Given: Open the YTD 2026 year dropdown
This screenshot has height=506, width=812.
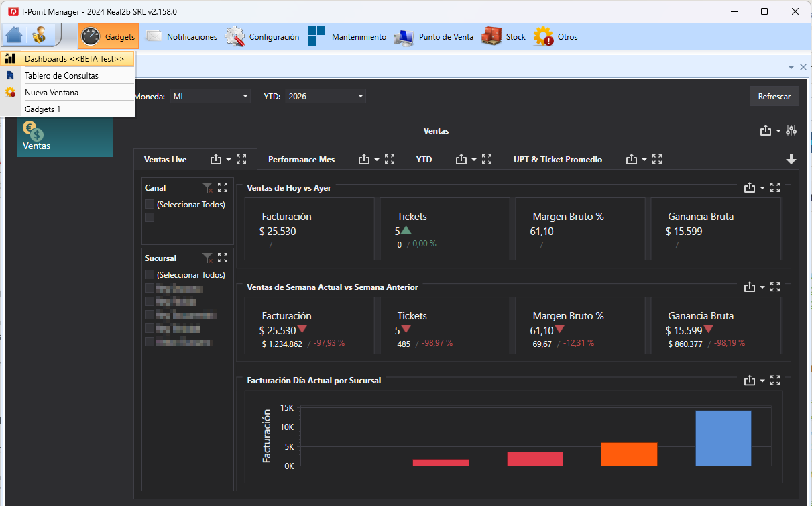Looking at the screenshot, I should click(326, 97).
